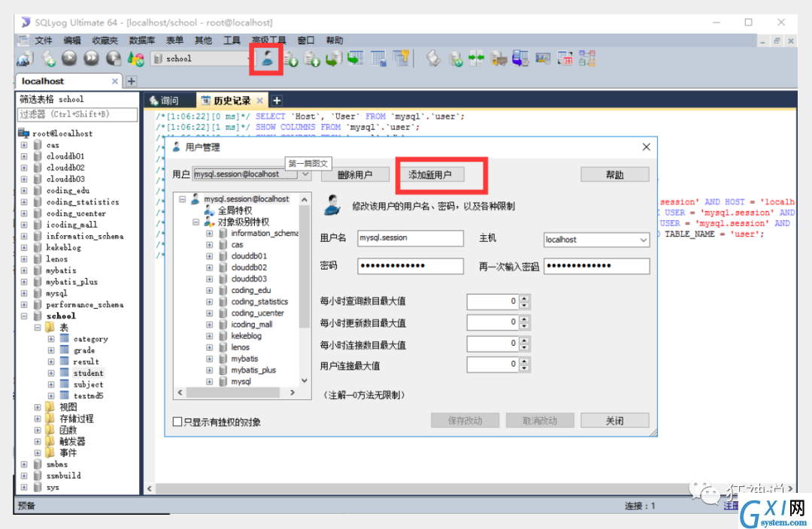
Task: Increase max user connections value
Action: click(x=524, y=362)
